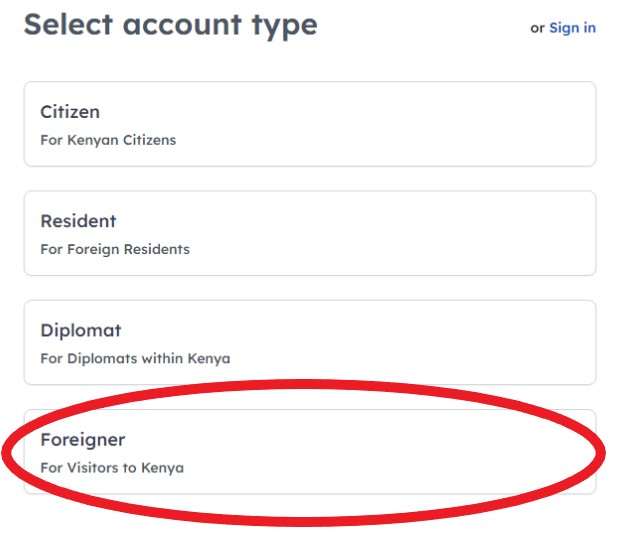Open the Foreigner account type option

pyautogui.click(x=310, y=452)
